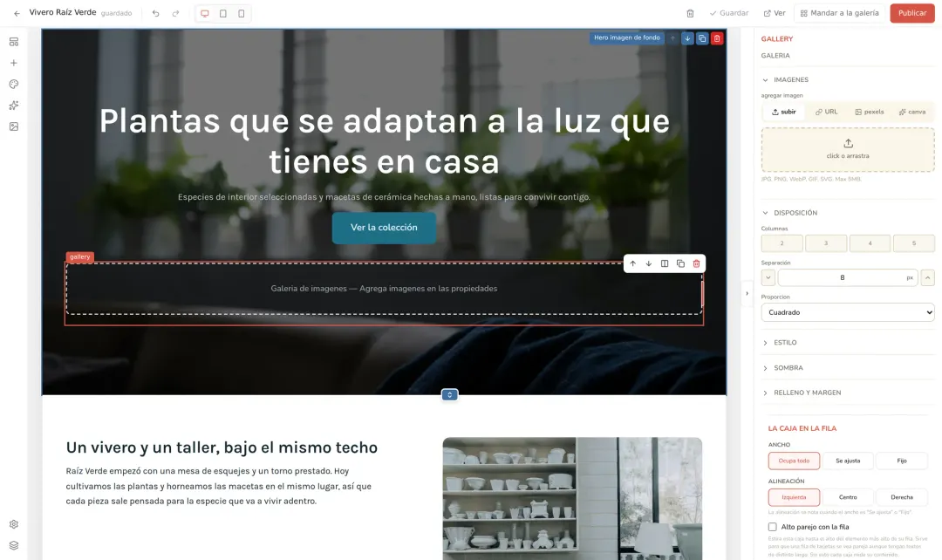
Task: Move gallery element down
Action: [x=649, y=263]
